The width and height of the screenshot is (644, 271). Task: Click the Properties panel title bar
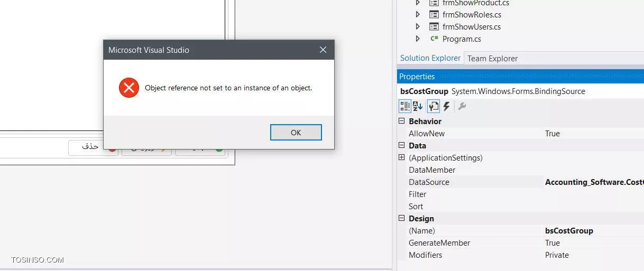tap(521, 77)
